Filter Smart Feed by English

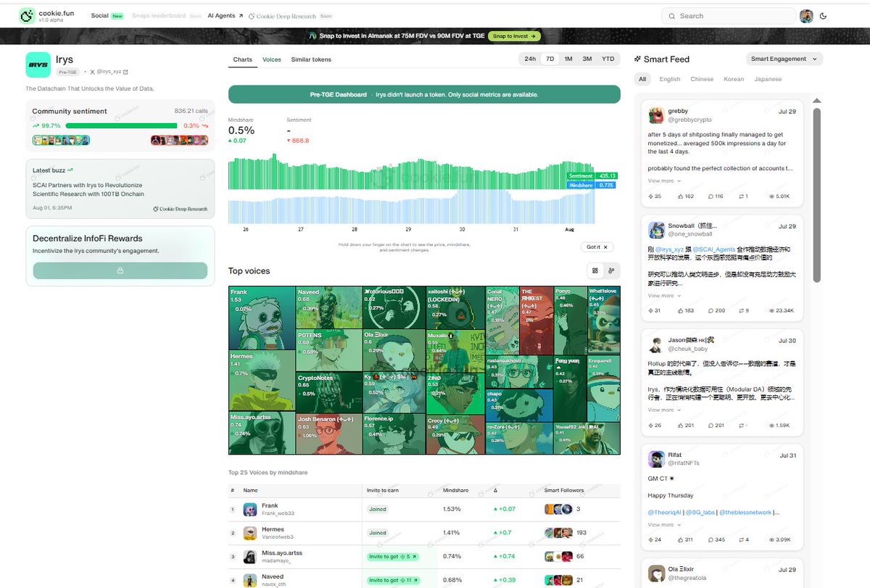click(670, 79)
